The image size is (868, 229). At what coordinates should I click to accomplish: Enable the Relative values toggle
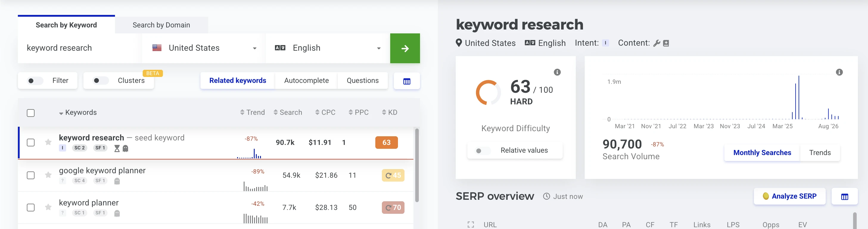point(483,151)
